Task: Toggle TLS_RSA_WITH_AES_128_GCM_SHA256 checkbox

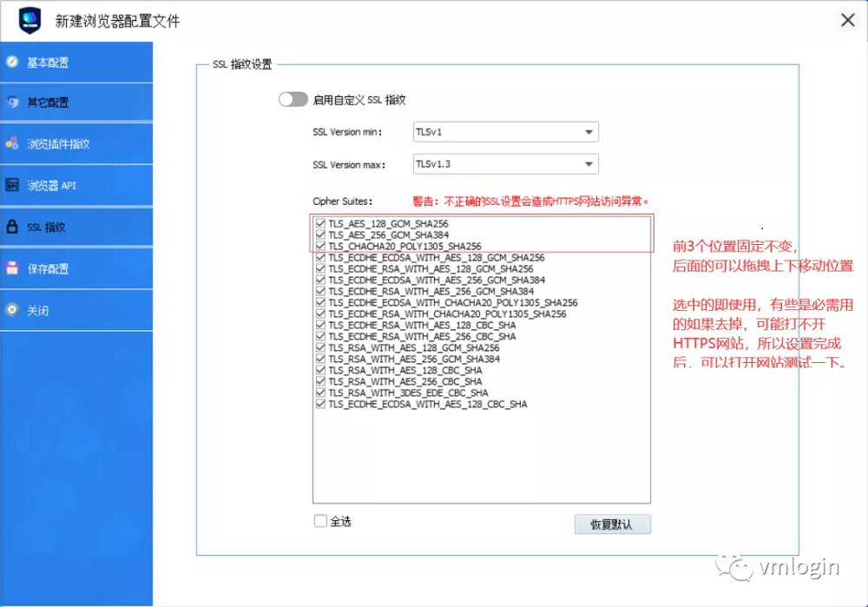Action: (x=320, y=347)
